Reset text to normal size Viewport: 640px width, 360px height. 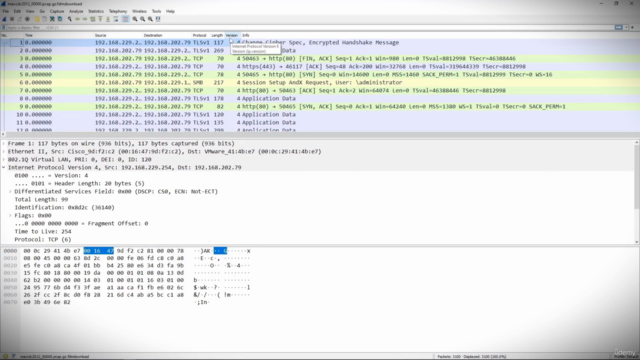[x=150, y=19]
